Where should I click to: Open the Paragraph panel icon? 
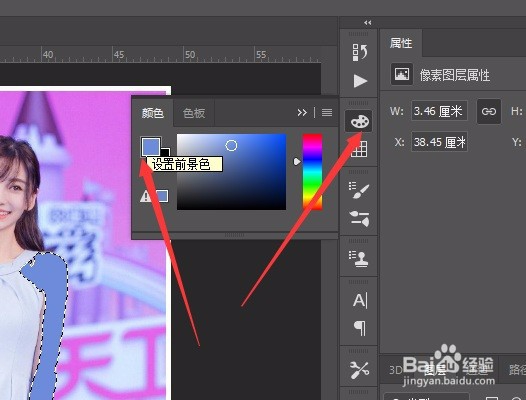360,328
